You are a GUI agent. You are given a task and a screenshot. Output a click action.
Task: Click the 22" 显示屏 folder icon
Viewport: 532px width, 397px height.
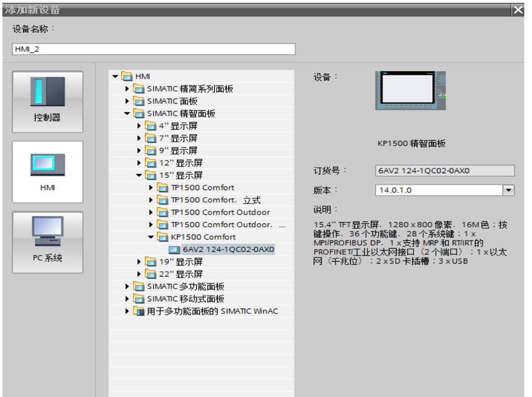[151, 274]
